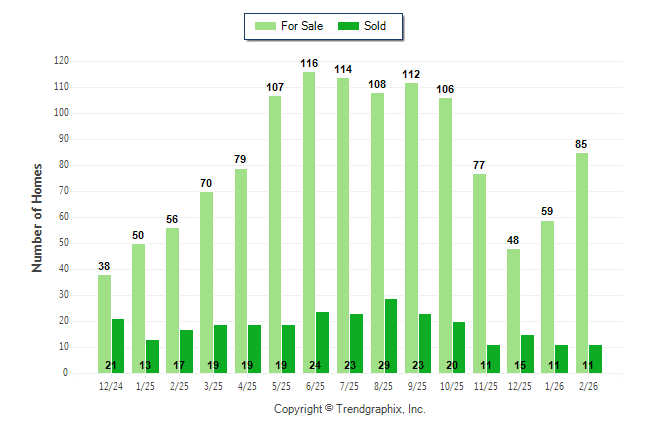Screen dimensions: 646x434
Task: Click the Number of Homes axis title
Action: pyautogui.click(x=37, y=217)
